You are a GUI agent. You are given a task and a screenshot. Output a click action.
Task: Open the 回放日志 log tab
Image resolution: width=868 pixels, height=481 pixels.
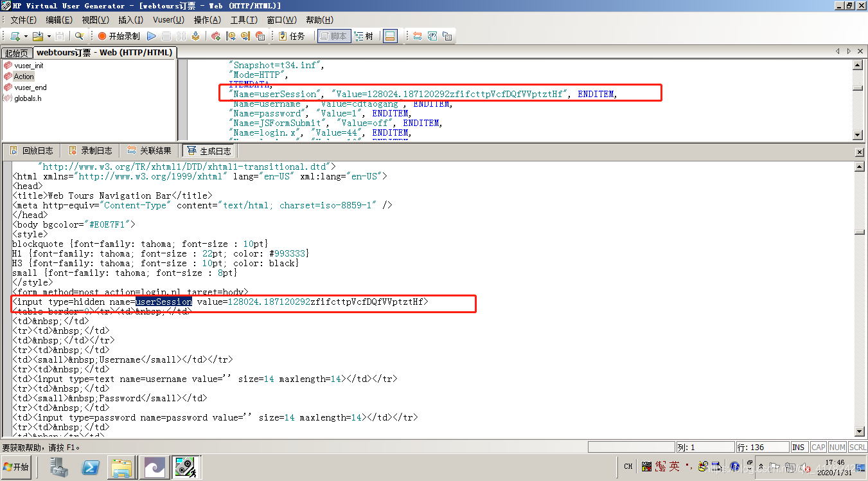[x=31, y=150]
